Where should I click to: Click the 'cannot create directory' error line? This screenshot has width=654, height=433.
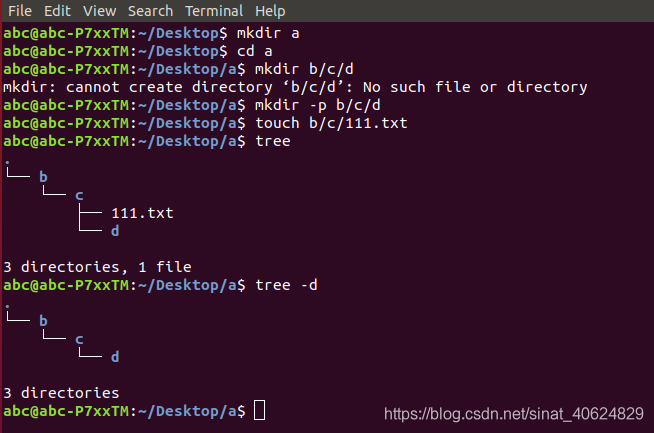tap(295, 87)
